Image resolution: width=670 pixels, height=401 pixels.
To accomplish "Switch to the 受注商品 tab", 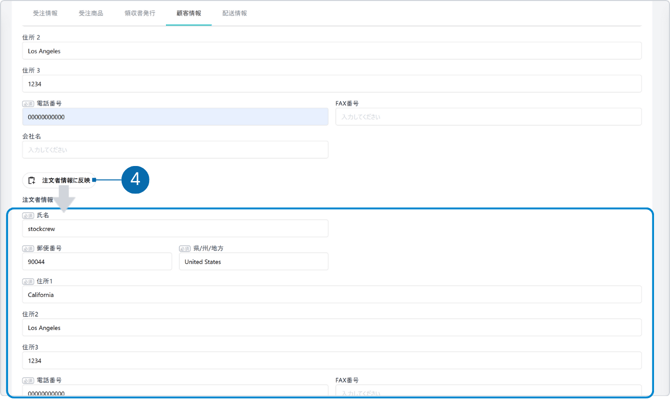I will [91, 13].
